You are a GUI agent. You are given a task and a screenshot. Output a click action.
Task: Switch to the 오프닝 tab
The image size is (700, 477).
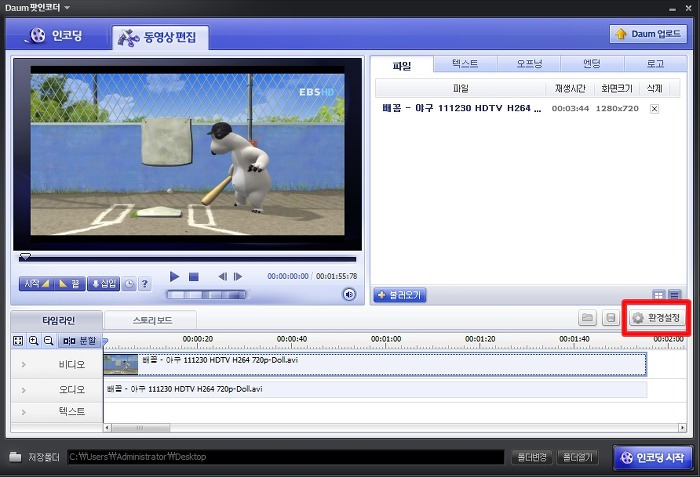tap(529, 63)
